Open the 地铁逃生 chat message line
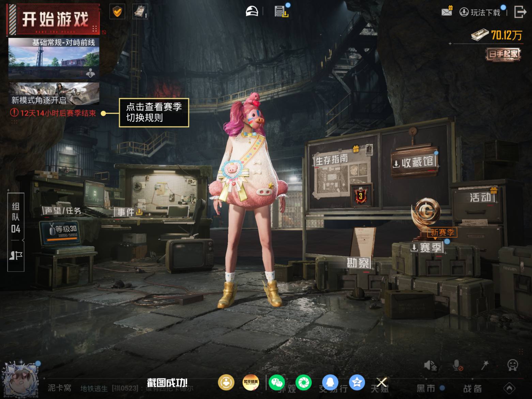Viewport: 532px width, 399px height. click(x=136, y=388)
